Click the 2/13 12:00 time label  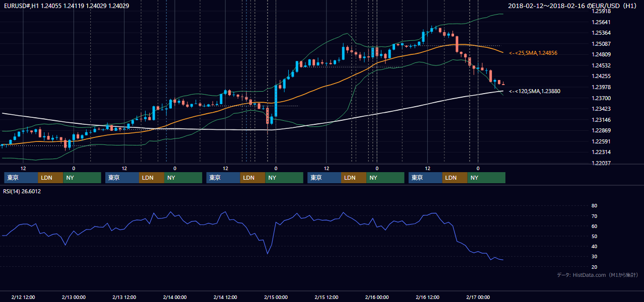(x=124, y=297)
